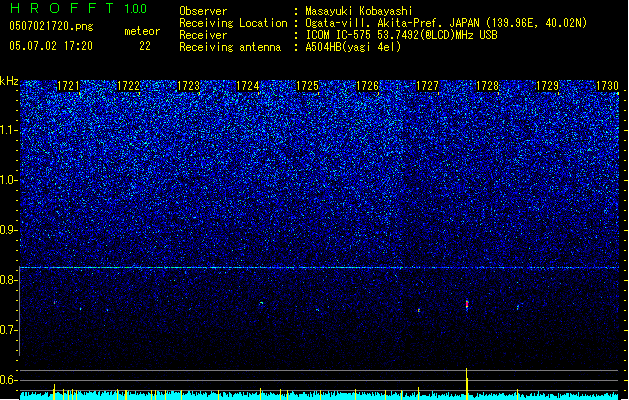Click the file name 0507021720.png

click(51, 26)
